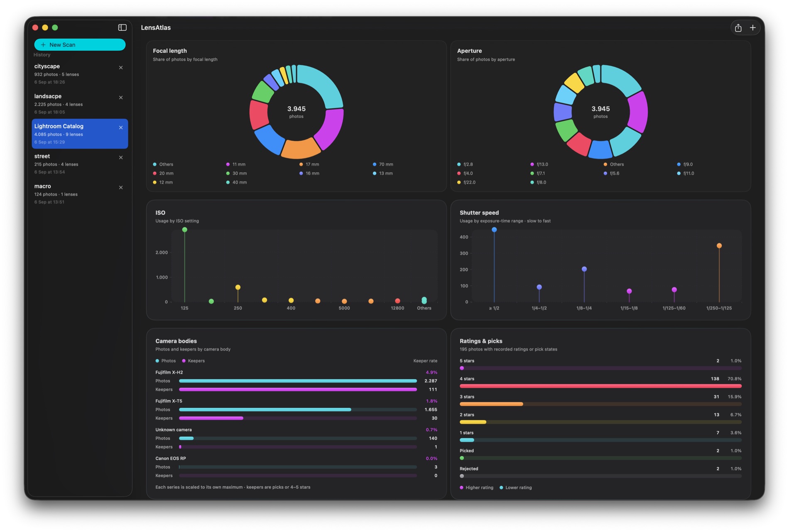Choose the f/8.0 legend entry
This screenshot has width=789, height=532.
pyautogui.click(x=539, y=183)
